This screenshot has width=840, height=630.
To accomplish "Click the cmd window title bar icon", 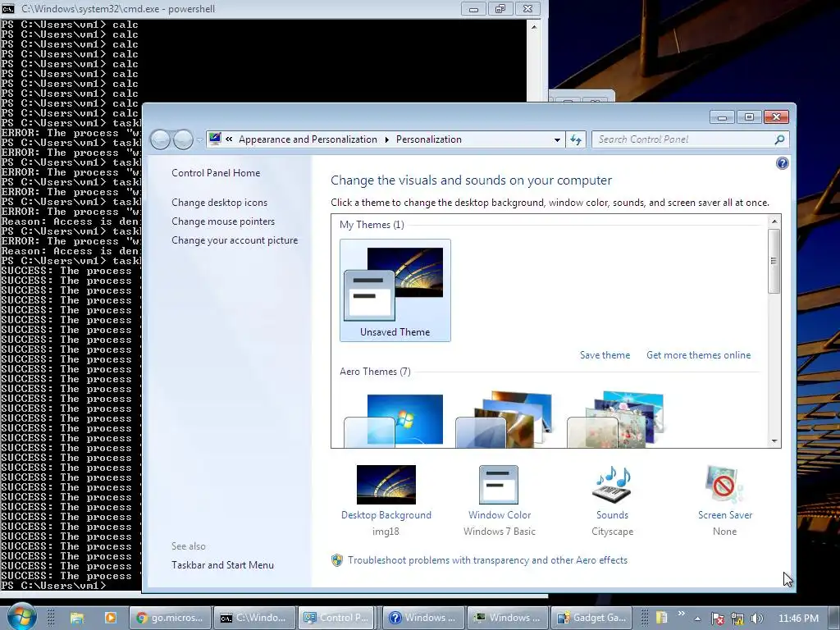I will pos(8,8).
